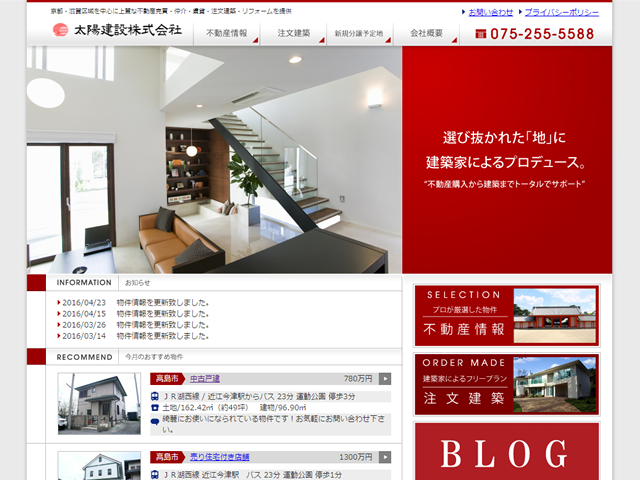Click the train icon in 中古戸建 listing

(x=155, y=395)
